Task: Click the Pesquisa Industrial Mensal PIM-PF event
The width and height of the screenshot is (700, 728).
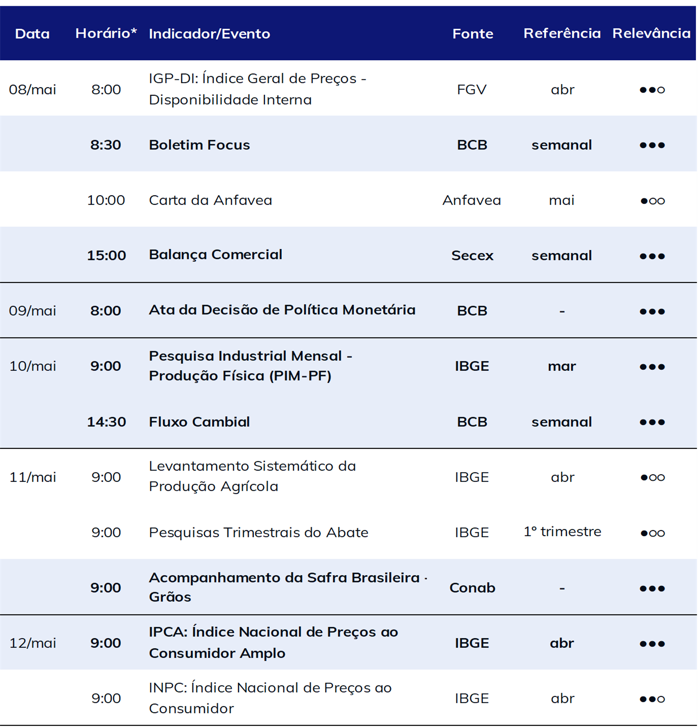Action: (250, 366)
